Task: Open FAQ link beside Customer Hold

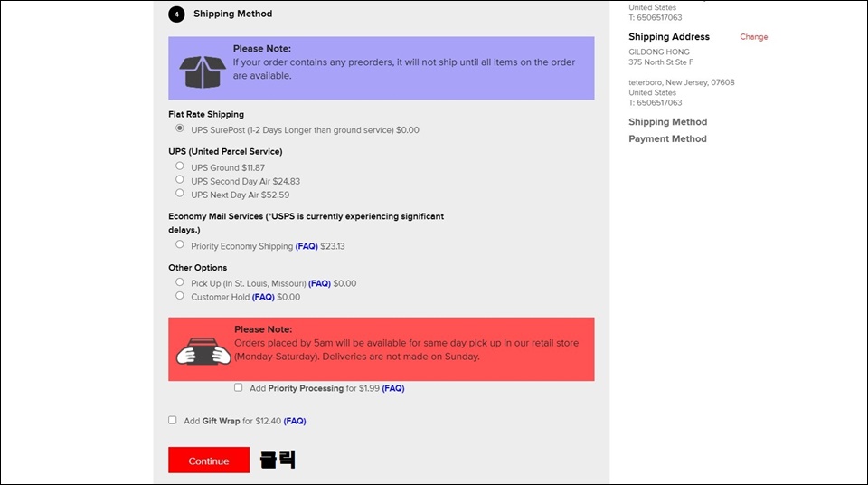Action: coord(263,297)
